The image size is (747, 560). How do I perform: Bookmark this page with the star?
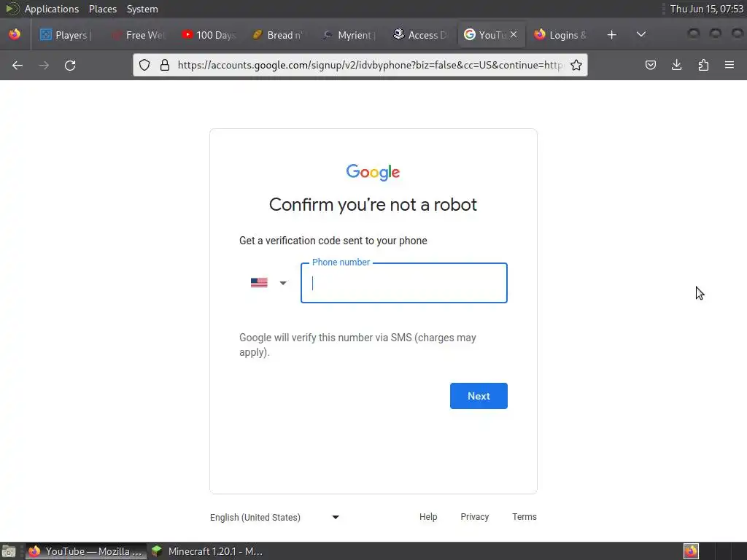tap(576, 65)
